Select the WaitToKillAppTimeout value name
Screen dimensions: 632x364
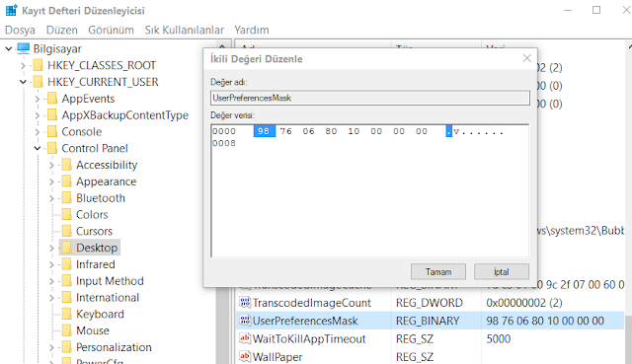point(309,338)
